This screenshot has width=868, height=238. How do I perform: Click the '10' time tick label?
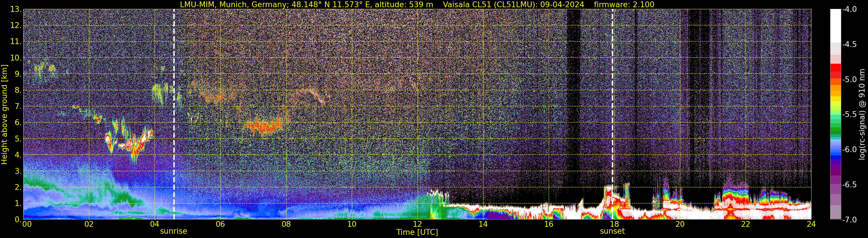pyautogui.click(x=352, y=224)
